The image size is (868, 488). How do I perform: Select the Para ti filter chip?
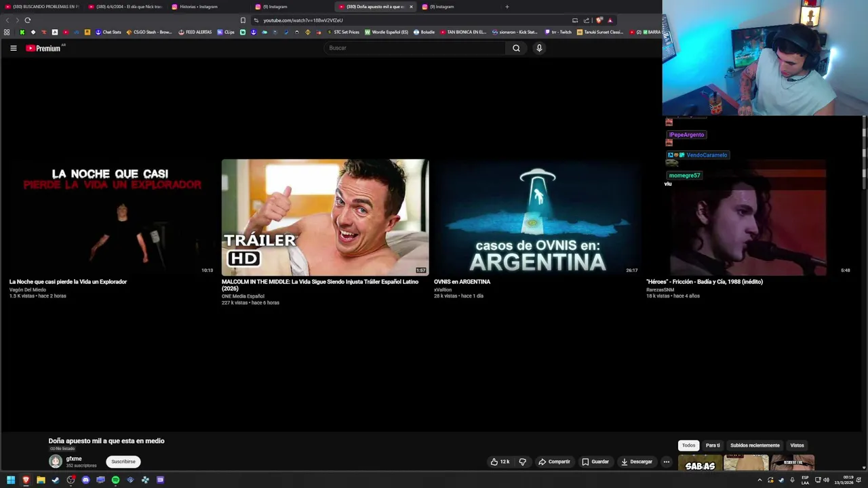713,445
